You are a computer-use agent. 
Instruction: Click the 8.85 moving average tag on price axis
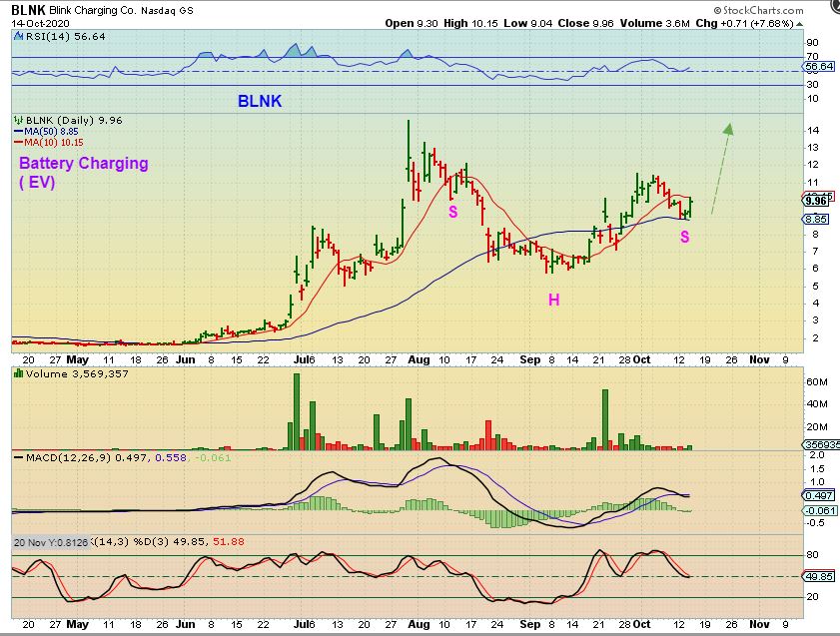(x=816, y=220)
